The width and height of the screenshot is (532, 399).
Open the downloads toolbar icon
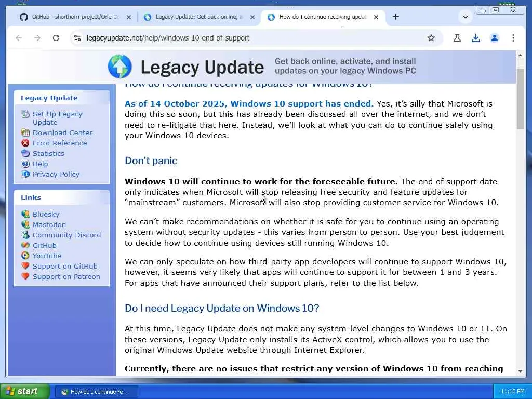click(476, 38)
